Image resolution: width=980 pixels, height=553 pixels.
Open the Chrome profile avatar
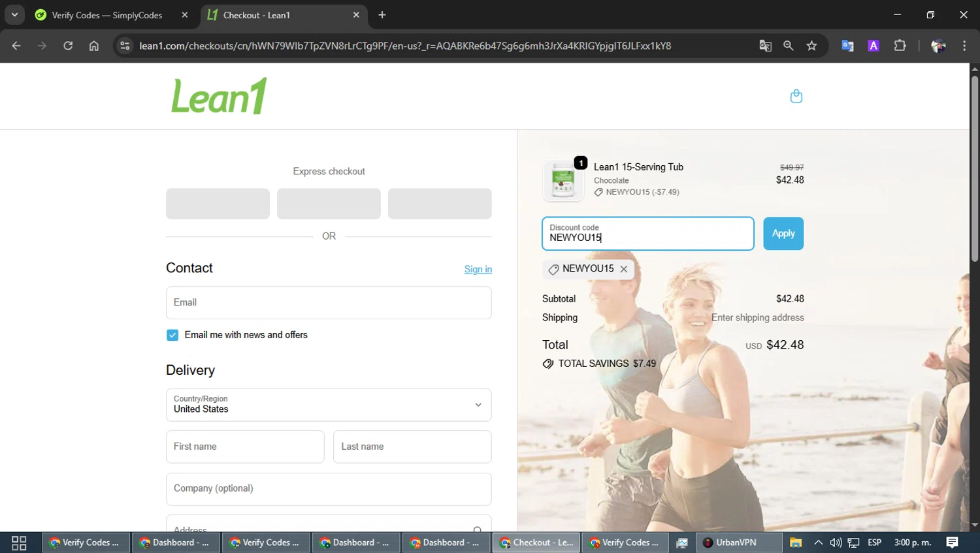tap(938, 46)
